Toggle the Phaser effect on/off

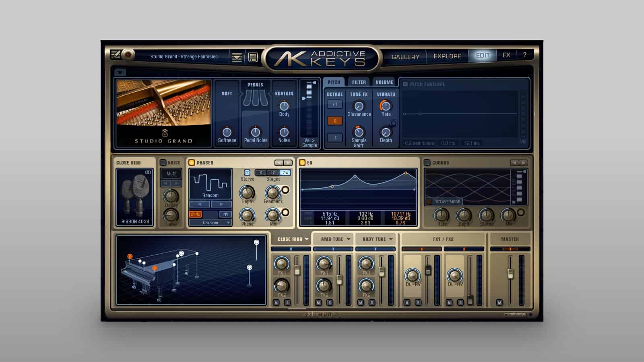[192, 162]
